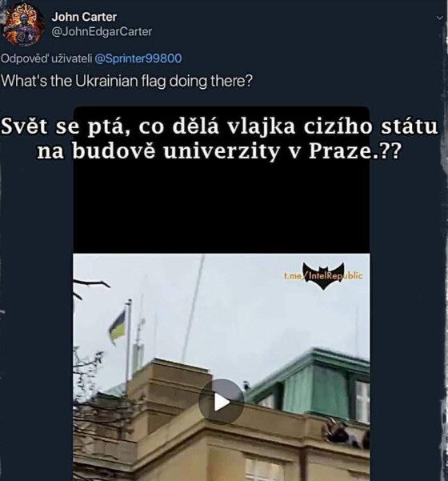The width and height of the screenshot is (448, 481).
Task: Click the flagpole in the video frame
Action: 128,342
